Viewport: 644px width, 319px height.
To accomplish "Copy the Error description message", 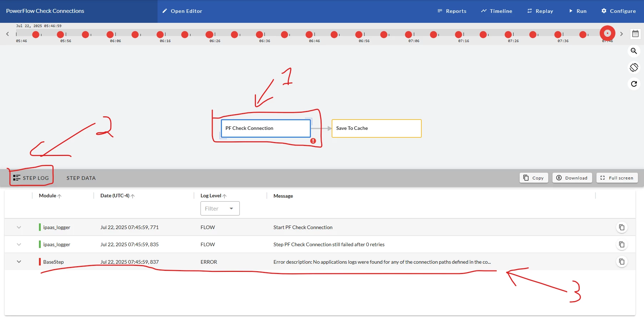I will [622, 262].
